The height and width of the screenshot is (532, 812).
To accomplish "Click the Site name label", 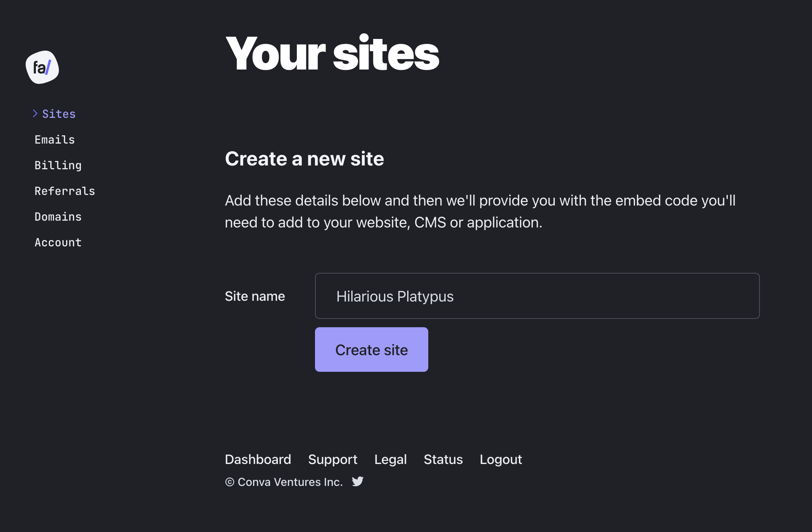I will 255,296.
